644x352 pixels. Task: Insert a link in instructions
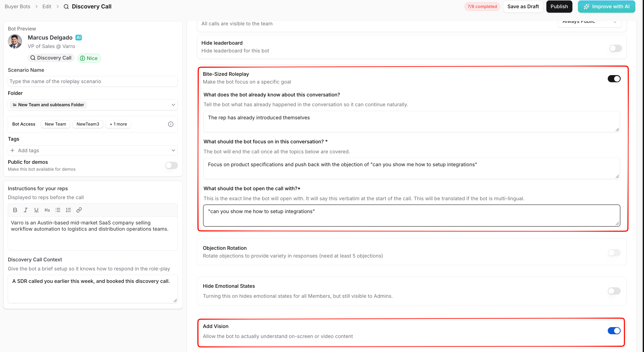(x=79, y=210)
